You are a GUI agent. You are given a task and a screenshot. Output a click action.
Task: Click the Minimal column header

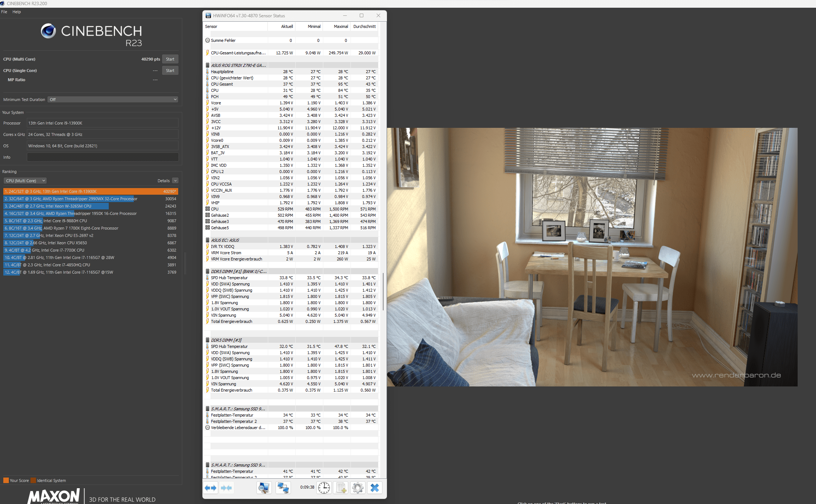click(x=309, y=26)
